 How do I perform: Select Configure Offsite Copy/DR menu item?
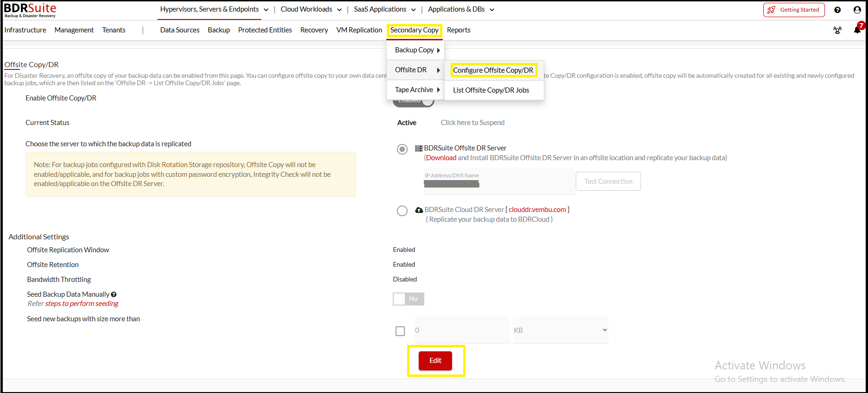(493, 70)
